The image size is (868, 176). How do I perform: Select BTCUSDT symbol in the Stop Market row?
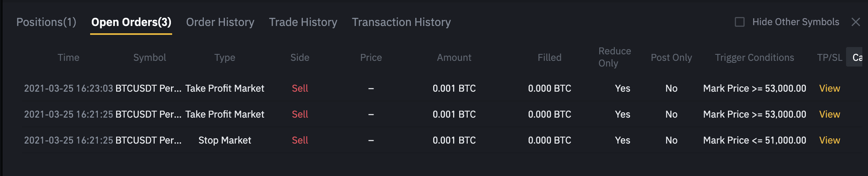(x=148, y=140)
